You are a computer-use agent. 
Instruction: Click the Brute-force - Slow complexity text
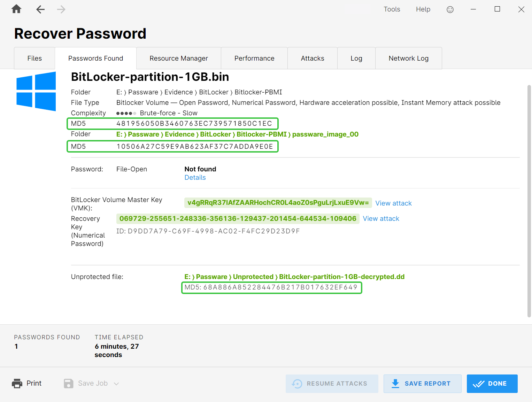(x=169, y=113)
